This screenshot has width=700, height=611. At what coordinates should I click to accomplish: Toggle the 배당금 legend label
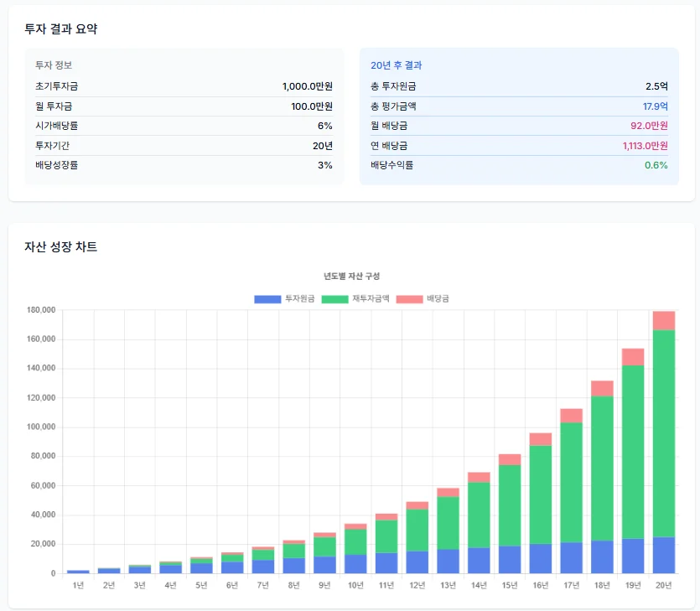pos(438,299)
